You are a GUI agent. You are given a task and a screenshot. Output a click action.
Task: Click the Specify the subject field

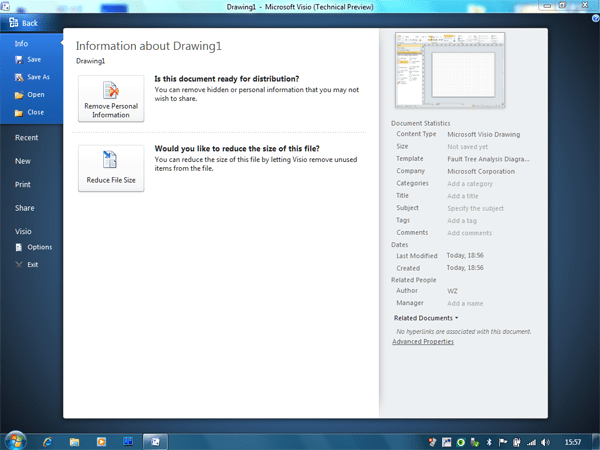pos(475,208)
